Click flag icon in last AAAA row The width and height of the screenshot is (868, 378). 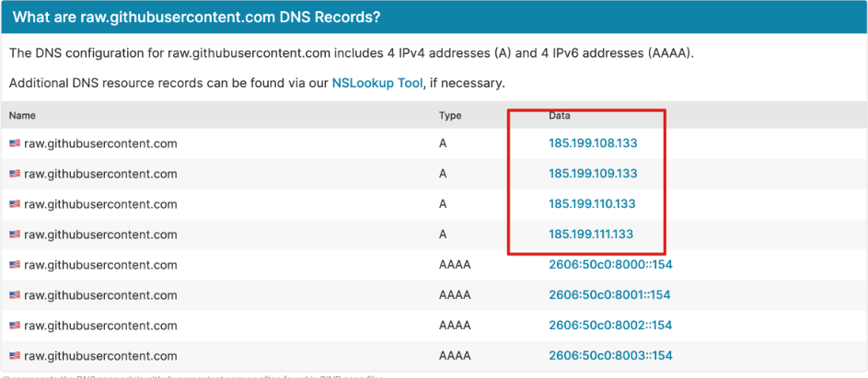click(x=15, y=356)
